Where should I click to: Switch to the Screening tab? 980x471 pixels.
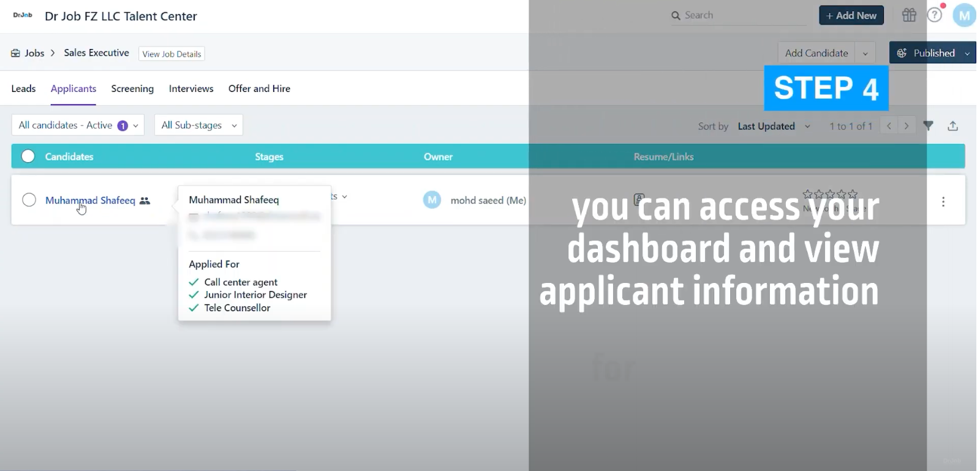(x=132, y=88)
